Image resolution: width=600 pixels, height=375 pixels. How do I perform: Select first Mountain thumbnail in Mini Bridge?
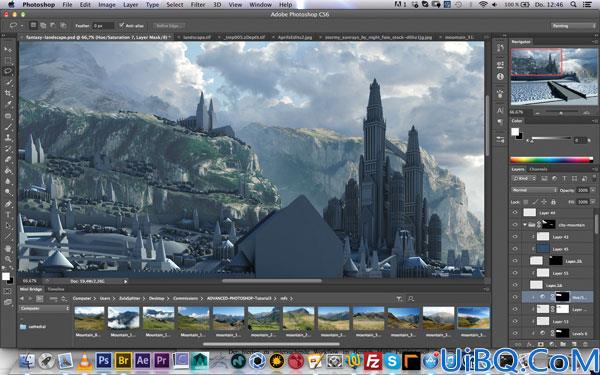(89, 318)
